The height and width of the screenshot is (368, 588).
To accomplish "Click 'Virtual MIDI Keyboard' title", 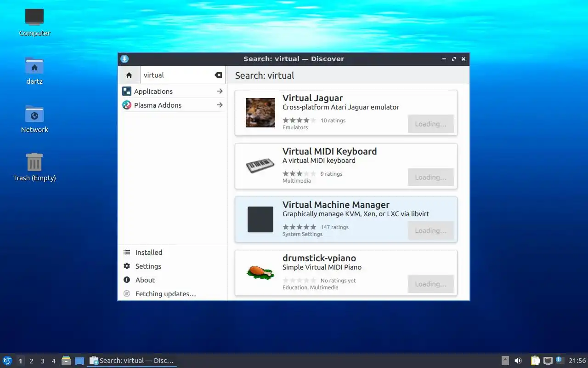I will (329, 151).
